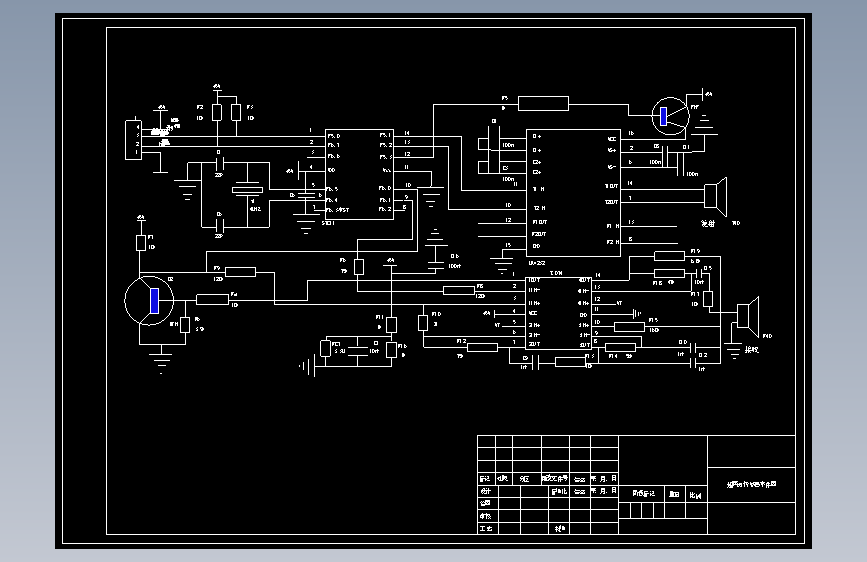Select the microcontroller IC block on the left

coord(359,174)
